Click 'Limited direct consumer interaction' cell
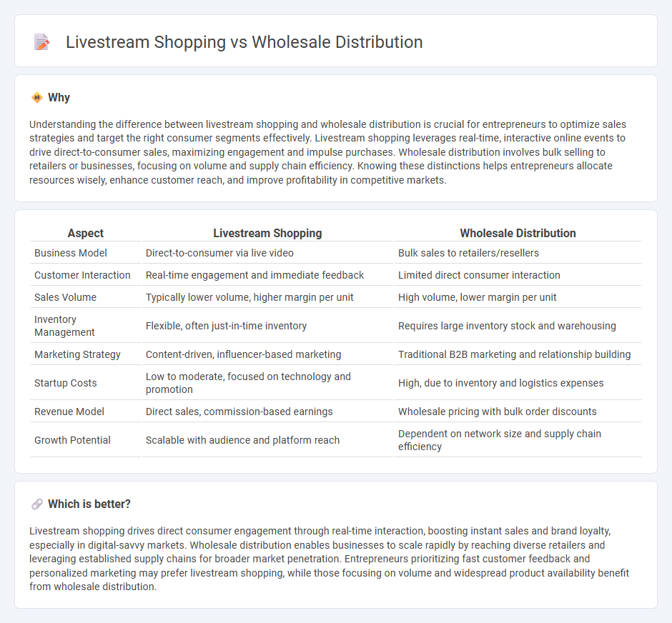This screenshot has height=623, width=672. click(x=479, y=275)
